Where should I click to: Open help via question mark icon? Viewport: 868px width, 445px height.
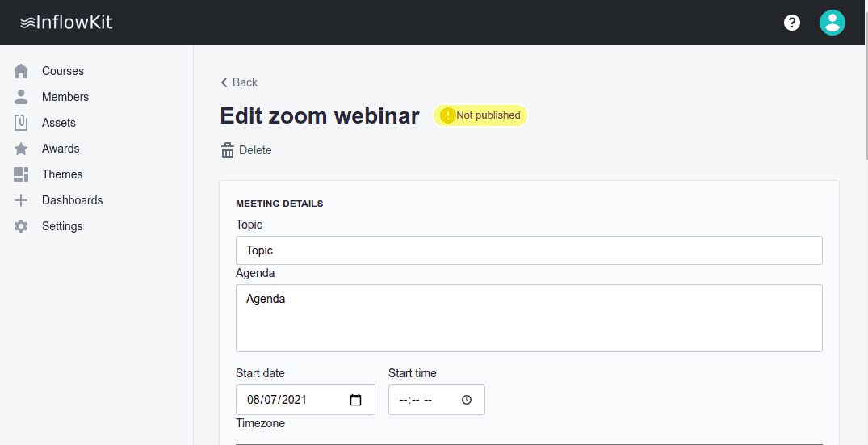[x=792, y=23]
